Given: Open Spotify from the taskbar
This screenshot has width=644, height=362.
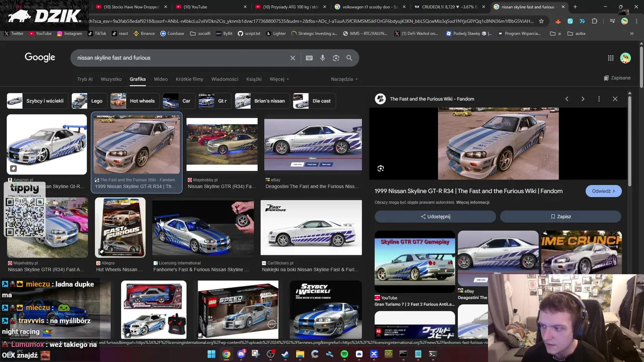Looking at the screenshot, I should [x=344, y=354].
